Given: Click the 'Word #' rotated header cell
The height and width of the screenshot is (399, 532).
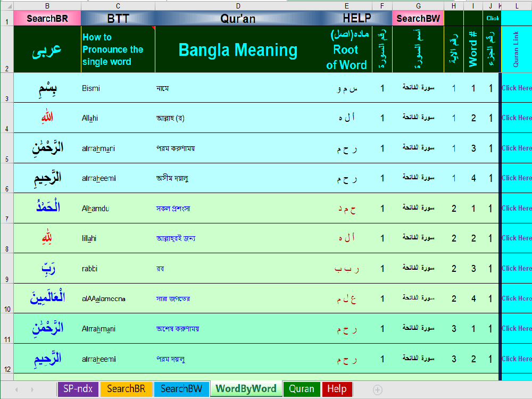Looking at the screenshot, I should (x=473, y=49).
